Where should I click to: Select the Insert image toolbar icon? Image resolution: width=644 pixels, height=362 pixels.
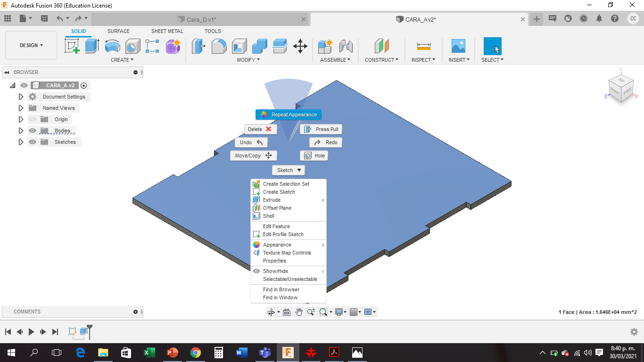point(458,46)
